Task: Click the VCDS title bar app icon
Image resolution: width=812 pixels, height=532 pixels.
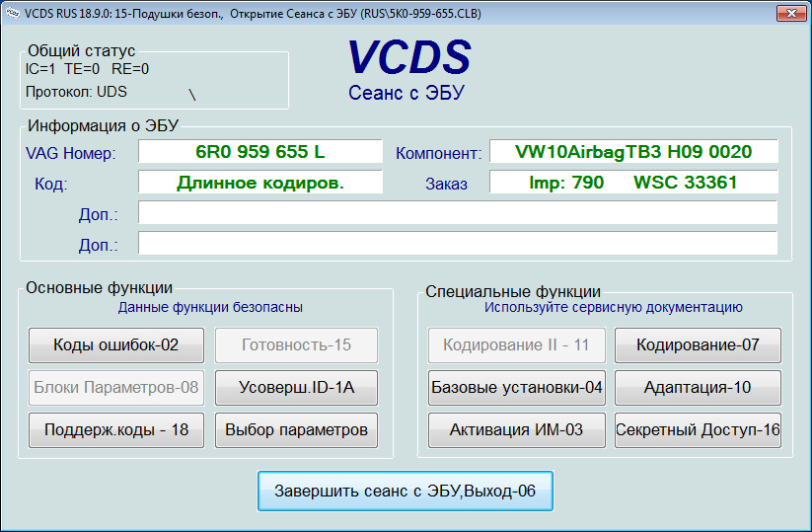Action: (13, 13)
